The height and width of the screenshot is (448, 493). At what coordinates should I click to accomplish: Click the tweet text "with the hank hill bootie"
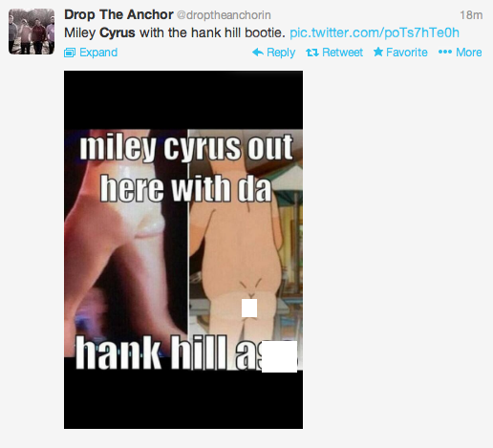(x=210, y=32)
